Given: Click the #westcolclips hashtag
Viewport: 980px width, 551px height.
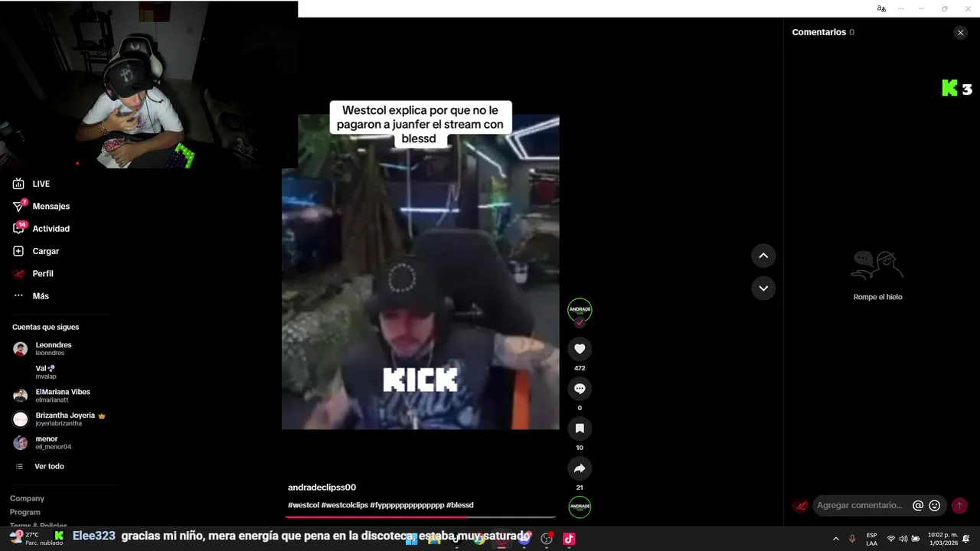Looking at the screenshot, I should tap(345, 505).
